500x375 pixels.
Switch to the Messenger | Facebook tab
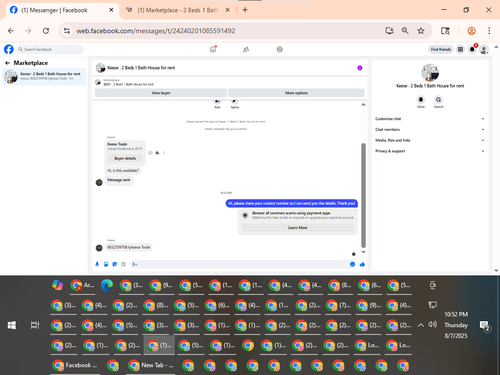tap(62, 10)
